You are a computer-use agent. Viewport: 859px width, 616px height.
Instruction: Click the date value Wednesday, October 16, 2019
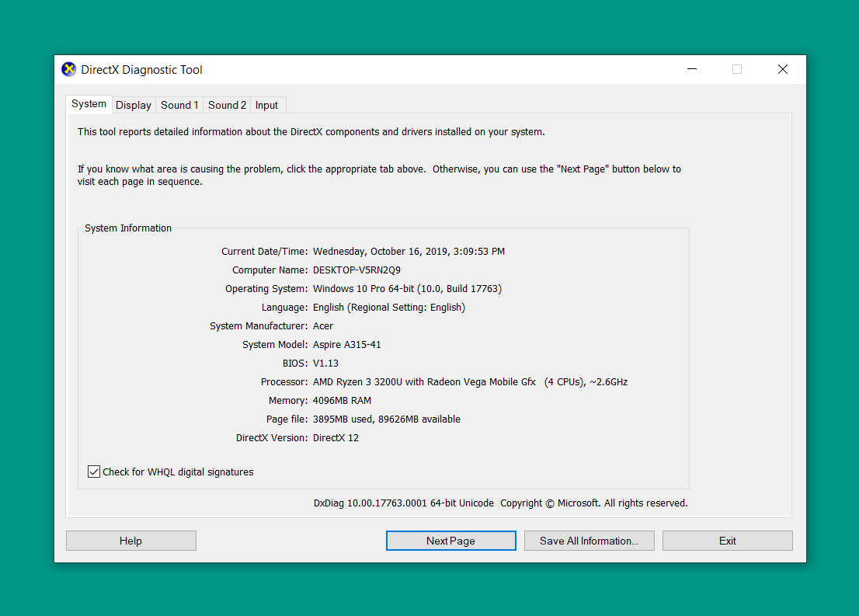[409, 252]
